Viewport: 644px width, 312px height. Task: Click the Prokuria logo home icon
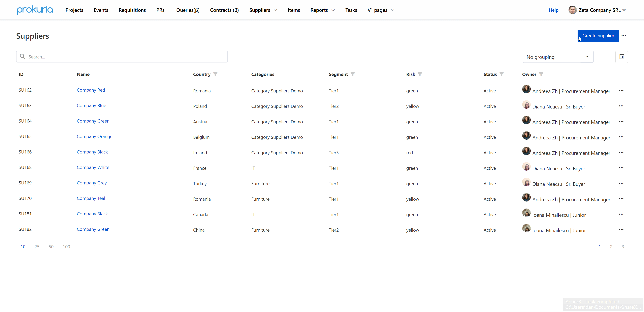(x=34, y=9)
